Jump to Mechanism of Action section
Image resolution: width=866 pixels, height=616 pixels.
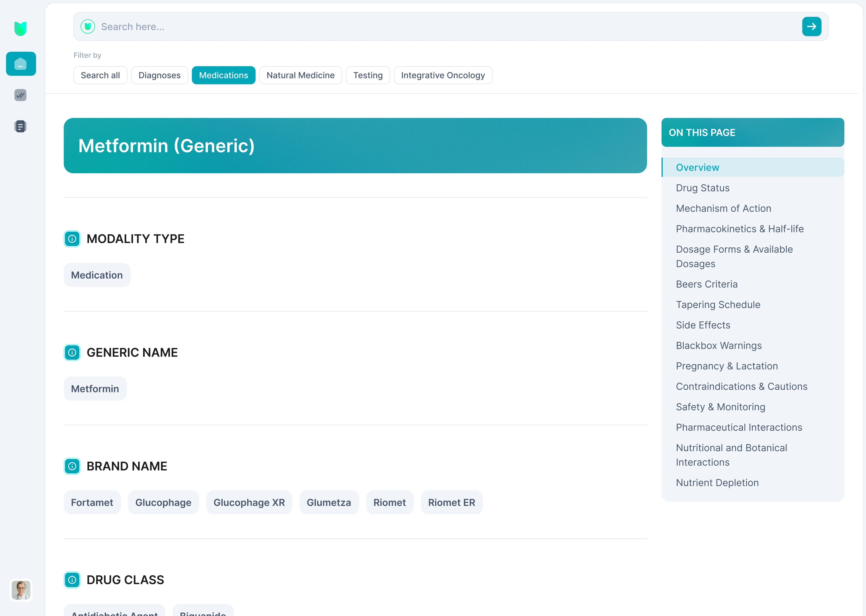[723, 208]
